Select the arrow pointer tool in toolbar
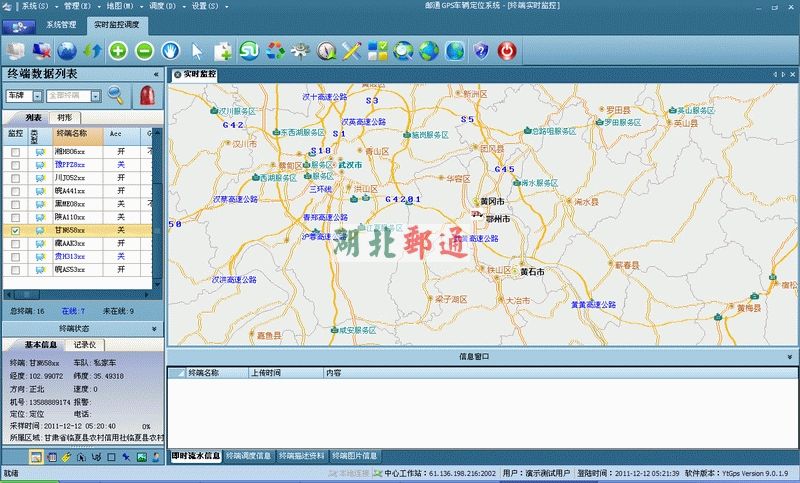This screenshot has width=800, height=483. pos(197,50)
